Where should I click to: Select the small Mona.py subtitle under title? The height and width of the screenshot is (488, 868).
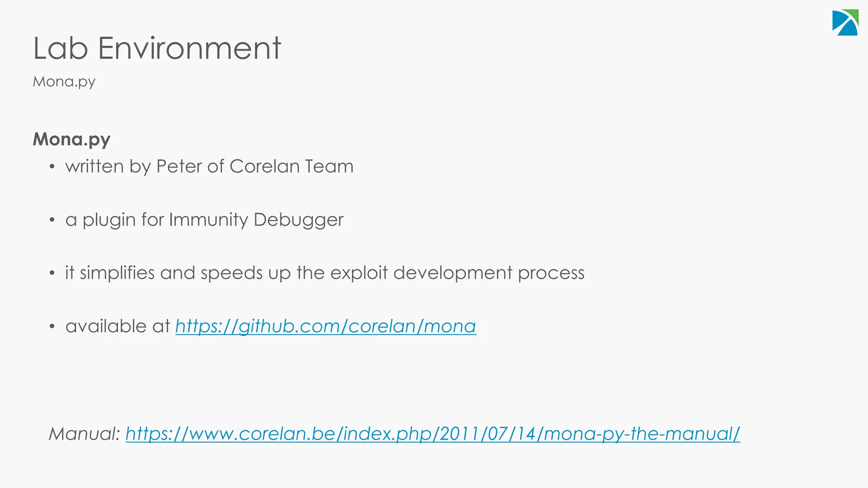[64, 81]
